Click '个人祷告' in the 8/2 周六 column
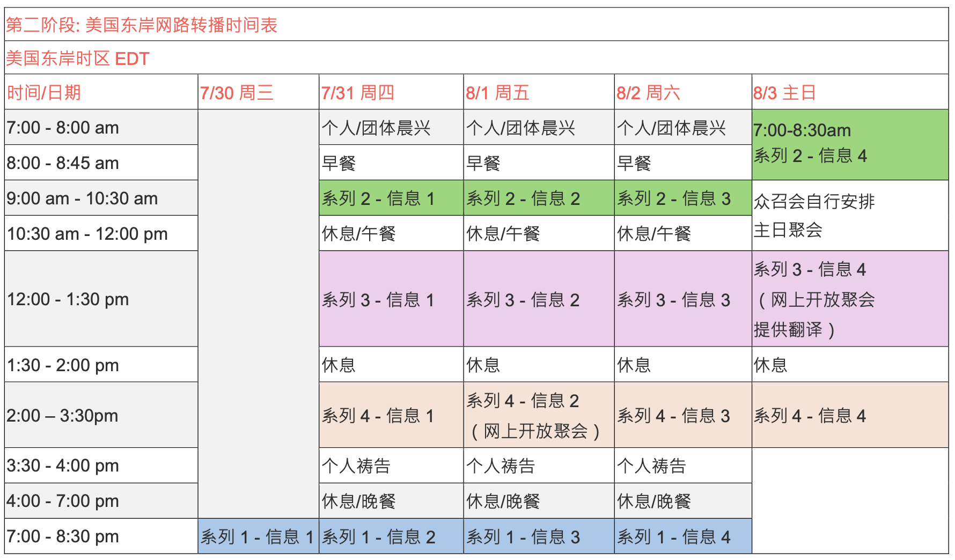955x560 pixels. pos(683,465)
